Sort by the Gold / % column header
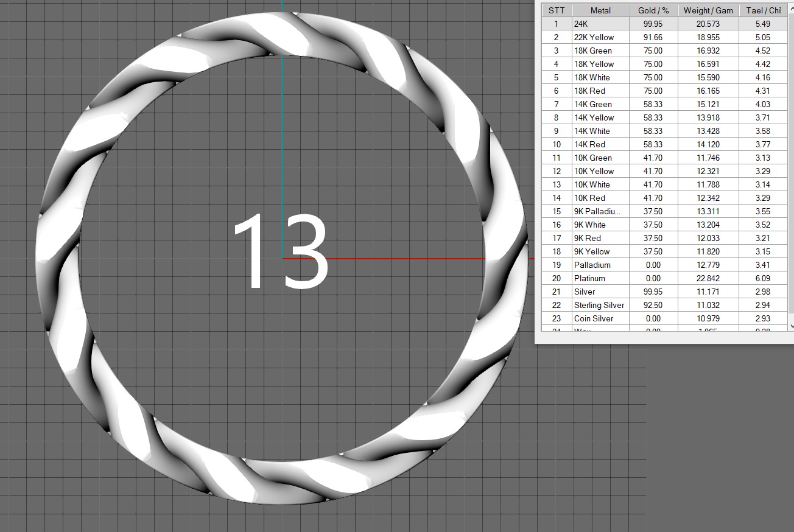The image size is (794, 532). pos(653,10)
